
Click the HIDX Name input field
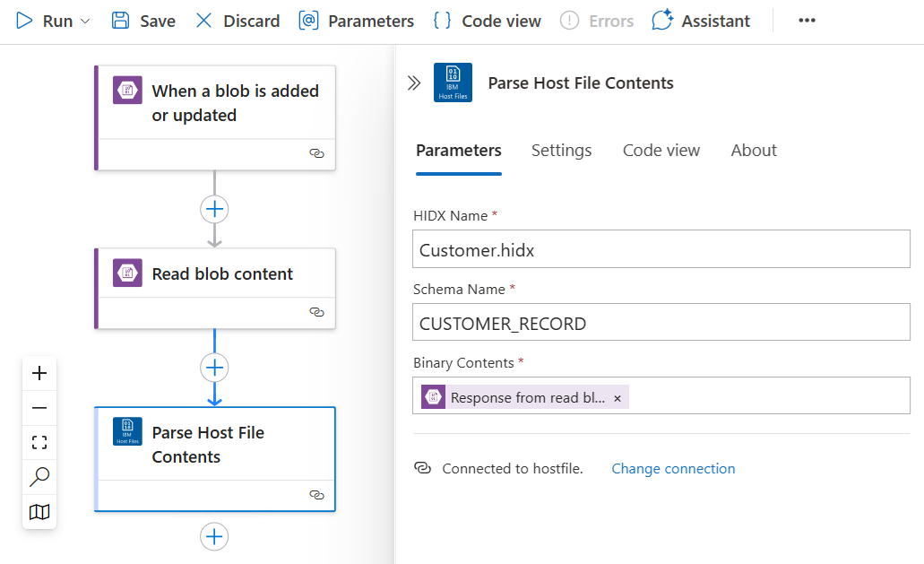(661, 250)
